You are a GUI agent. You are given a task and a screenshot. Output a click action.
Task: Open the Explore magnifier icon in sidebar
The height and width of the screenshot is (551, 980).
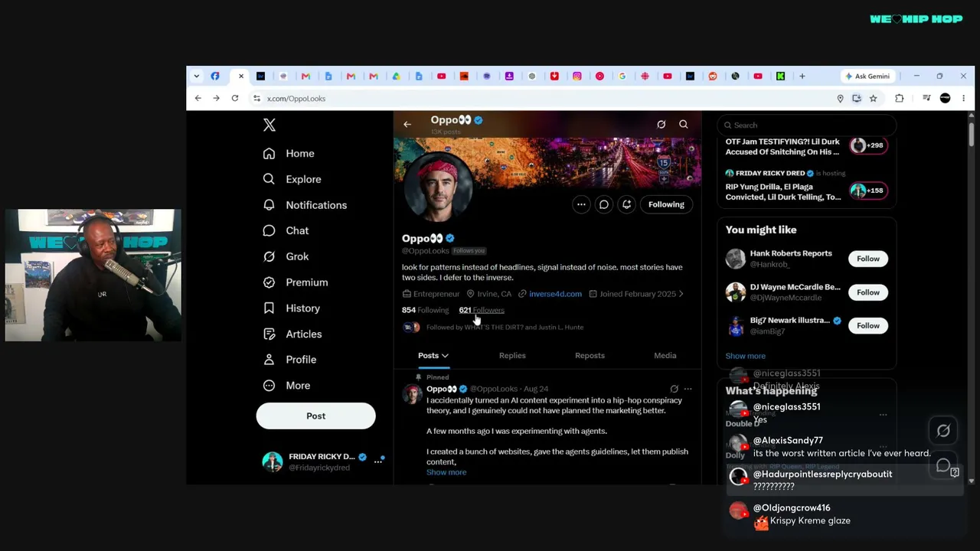[269, 179]
